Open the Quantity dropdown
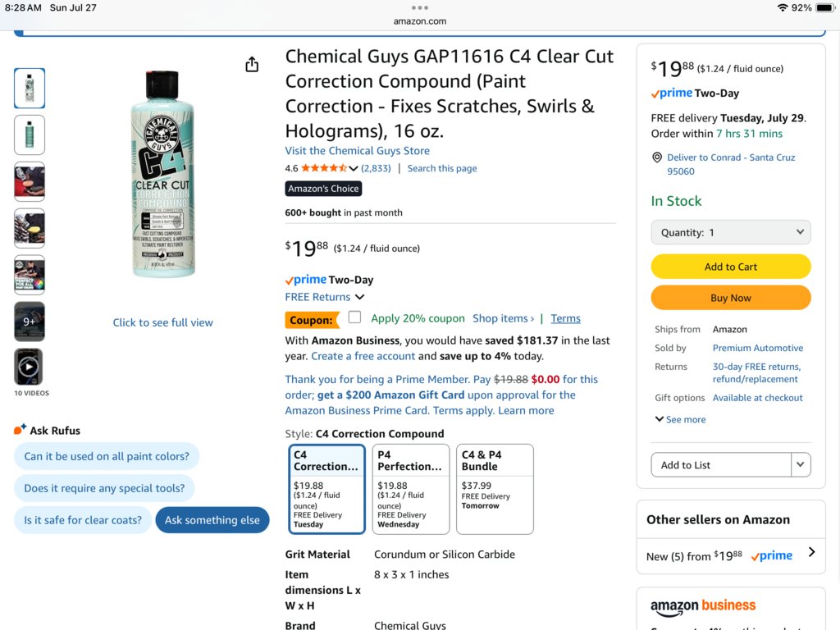This screenshot has width=840, height=630. coord(731,232)
